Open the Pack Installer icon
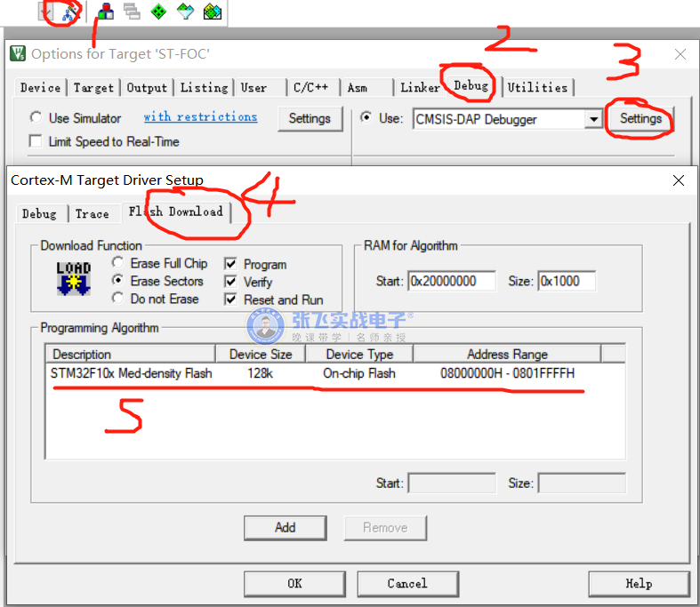The height and width of the screenshot is (607, 700). pos(212,12)
